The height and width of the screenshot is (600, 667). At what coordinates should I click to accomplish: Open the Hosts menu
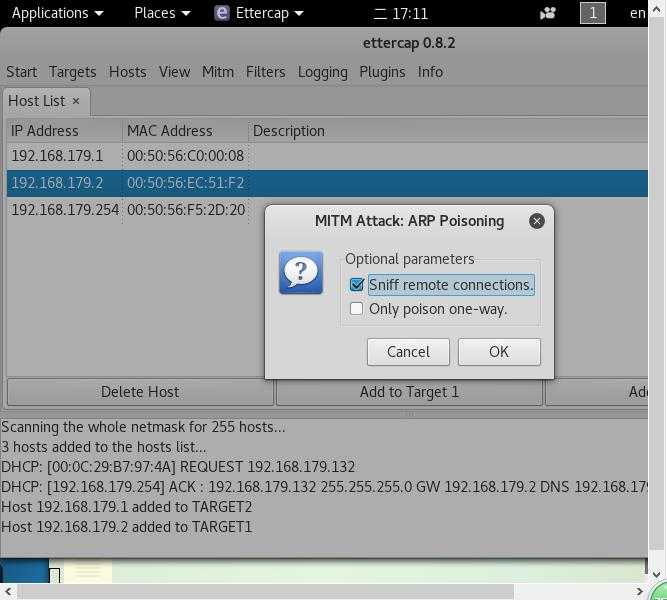click(128, 72)
